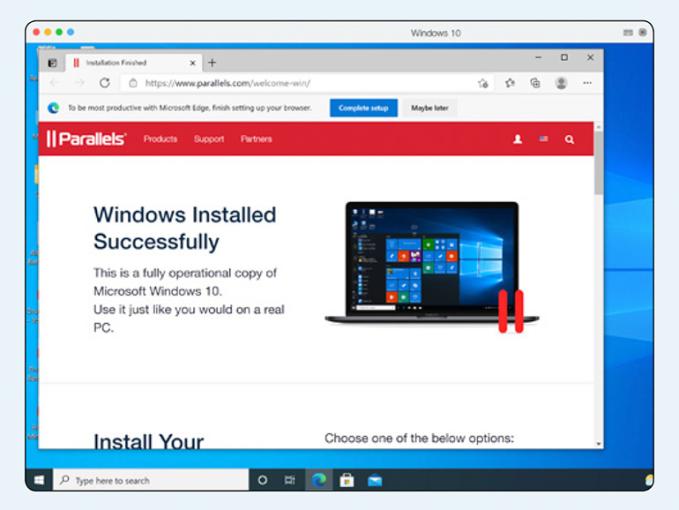The height and width of the screenshot is (510, 679).
Task: Maximize the Edge browser window
Action: (564, 57)
